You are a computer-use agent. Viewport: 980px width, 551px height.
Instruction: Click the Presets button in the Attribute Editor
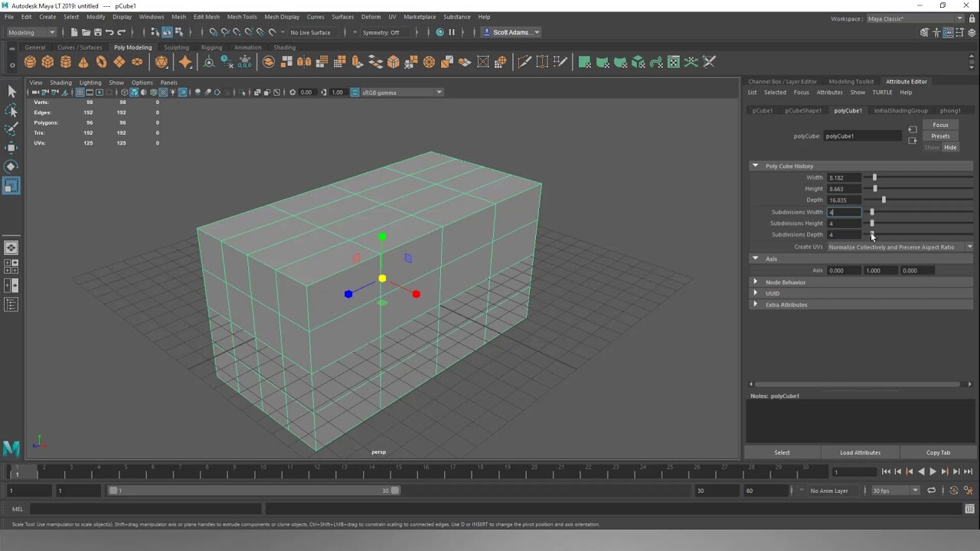click(x=940, y=135)
